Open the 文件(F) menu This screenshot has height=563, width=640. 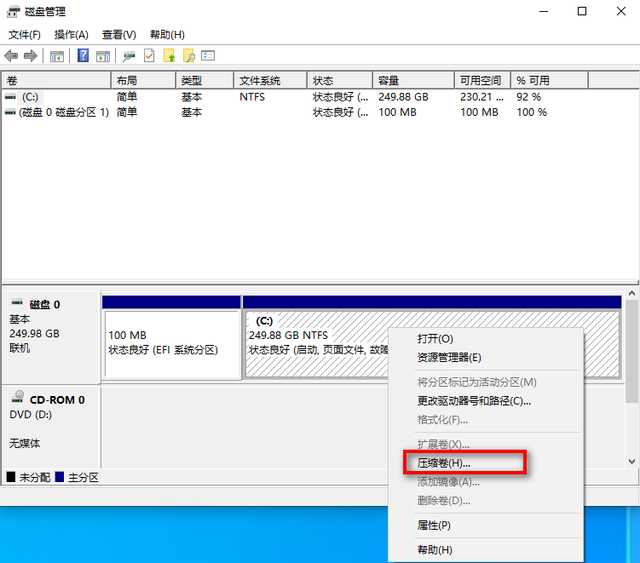[24, 35]
